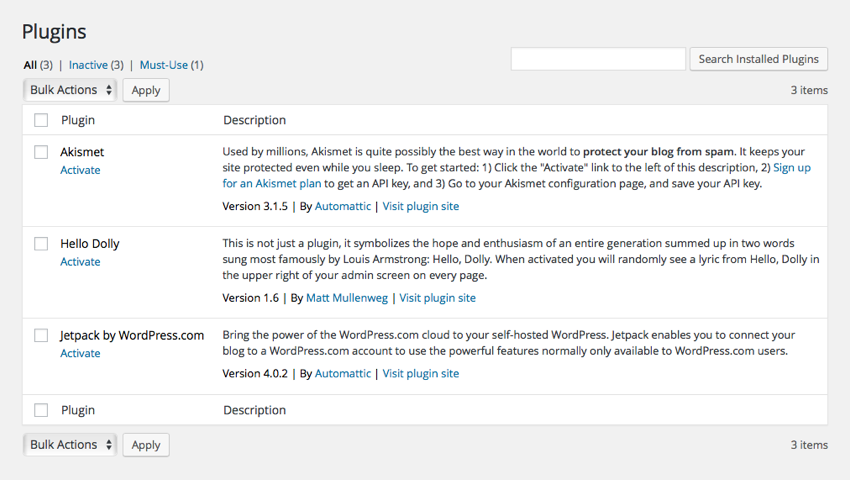Open the Matt Mullenweg author link

point(347,298)
